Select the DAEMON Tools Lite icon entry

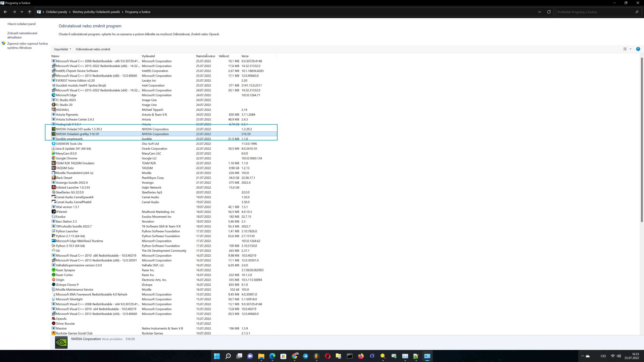click(x=53, y=144)
